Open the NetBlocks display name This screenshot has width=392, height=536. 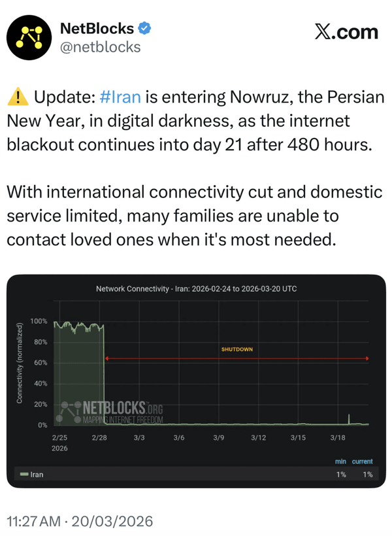pyautogui.click(x=97, y=29)
